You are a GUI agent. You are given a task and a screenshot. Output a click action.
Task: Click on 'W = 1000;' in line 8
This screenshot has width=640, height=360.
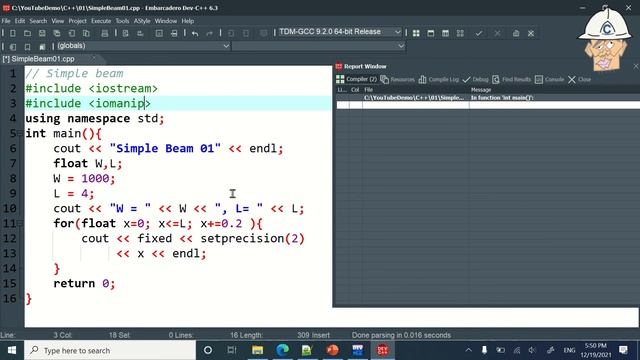point(84,178)
